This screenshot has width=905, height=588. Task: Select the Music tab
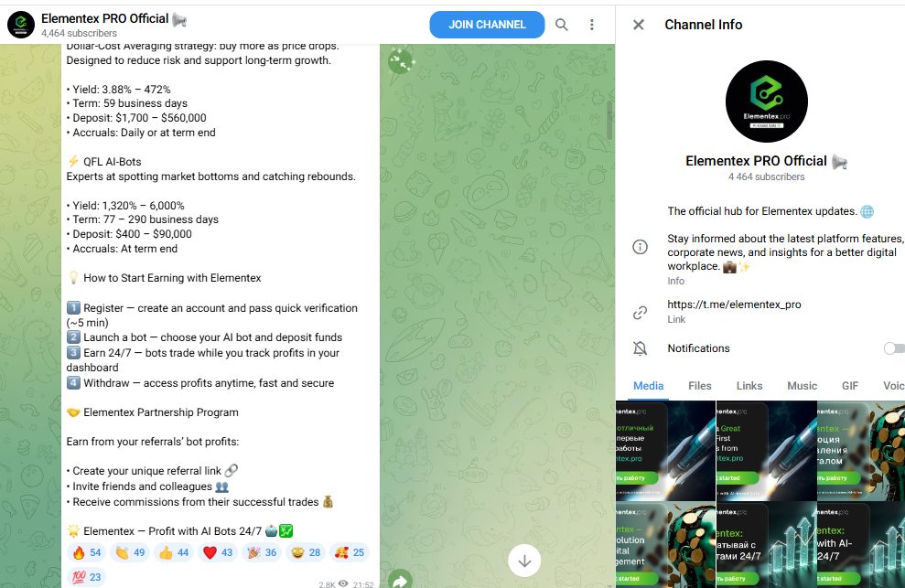(x=803, y=386)
